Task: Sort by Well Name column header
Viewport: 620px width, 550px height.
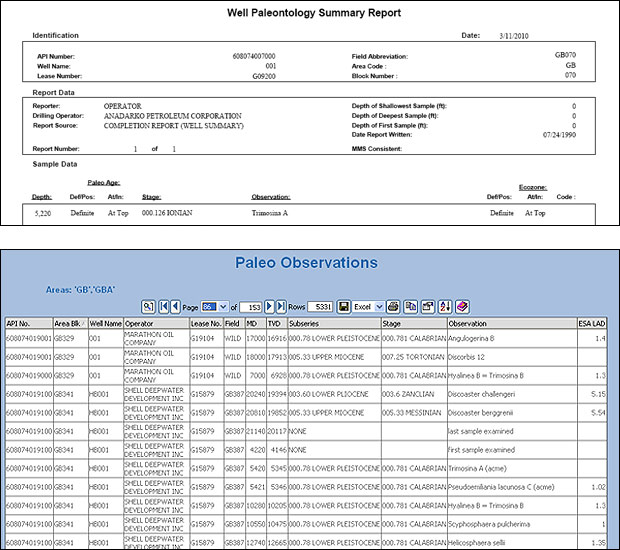Action: click(106, 323)
